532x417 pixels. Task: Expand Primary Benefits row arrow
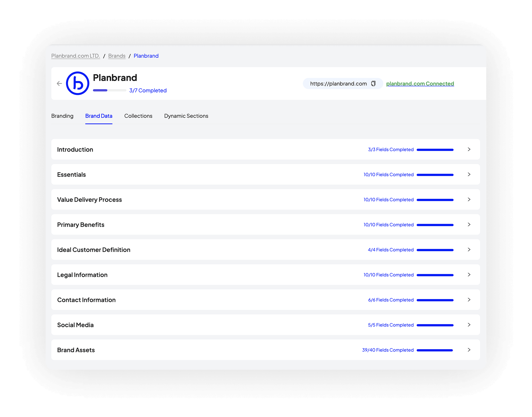[x=469, y=224]
